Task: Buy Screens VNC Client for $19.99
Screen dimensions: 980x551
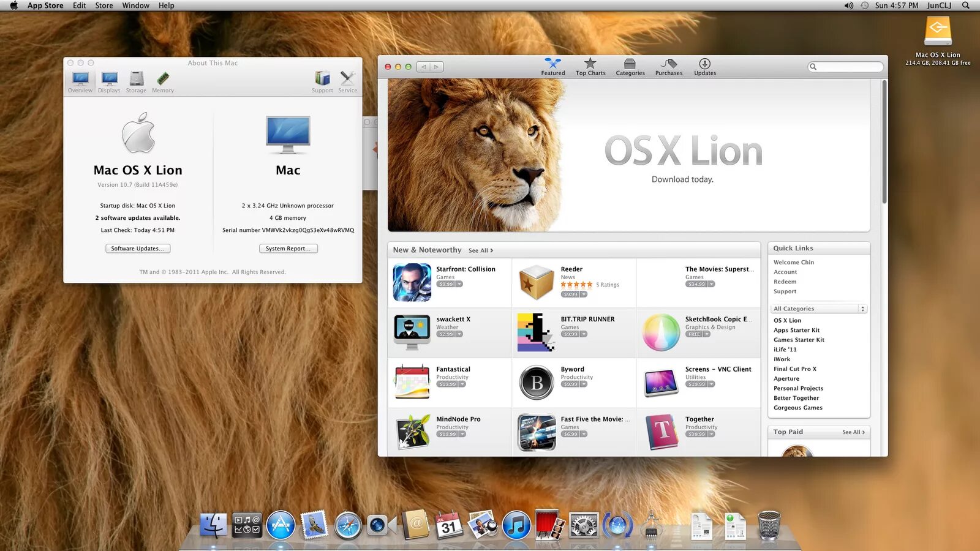Action: pos(696,384)
